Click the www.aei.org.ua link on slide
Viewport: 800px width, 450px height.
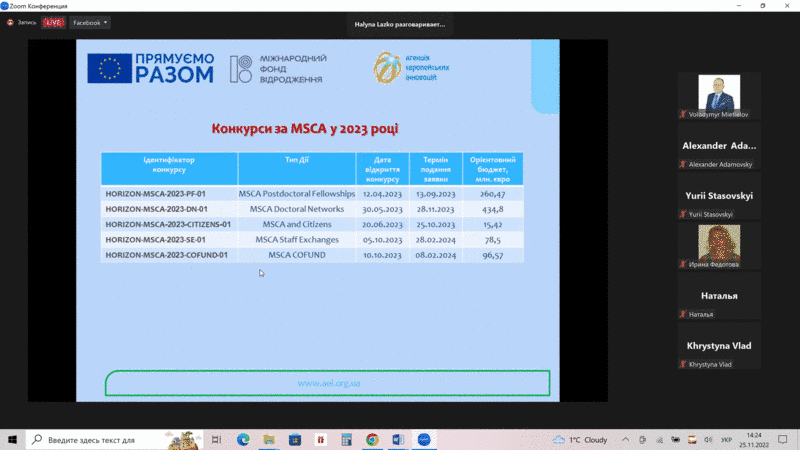coord(329,383)
